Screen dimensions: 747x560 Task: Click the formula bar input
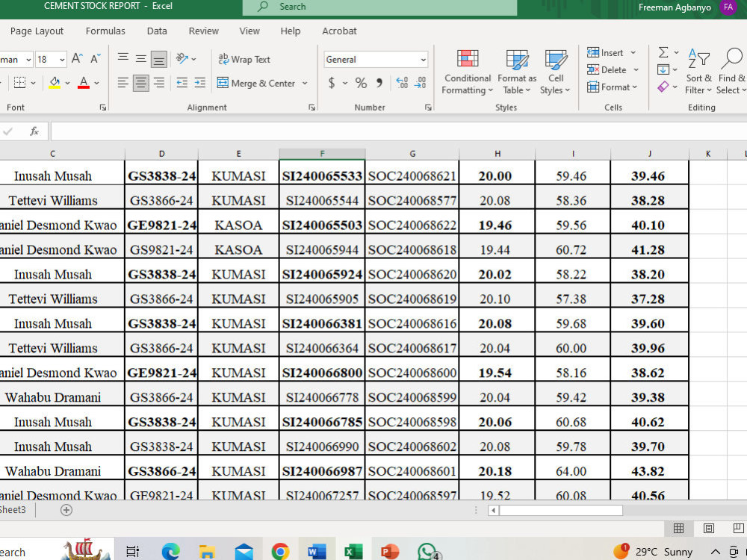[399, 131]
